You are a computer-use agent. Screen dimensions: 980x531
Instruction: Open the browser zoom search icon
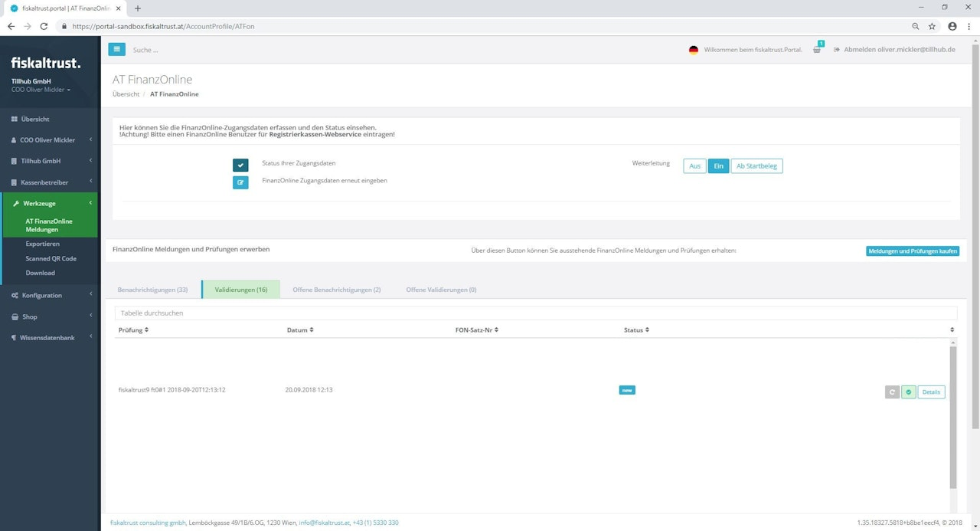(x=916, y=26)
